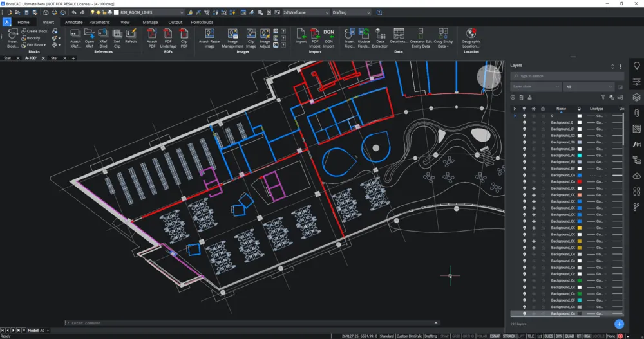Open the Drafting workspace dropdown
This screenshot has height=339, width=644.
[351, 12]
